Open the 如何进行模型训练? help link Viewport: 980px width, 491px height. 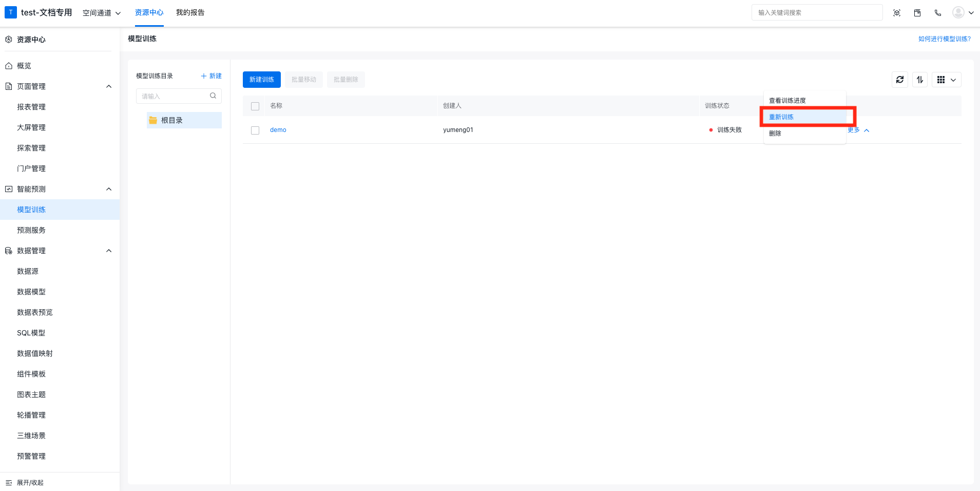(x=945, y=39)
